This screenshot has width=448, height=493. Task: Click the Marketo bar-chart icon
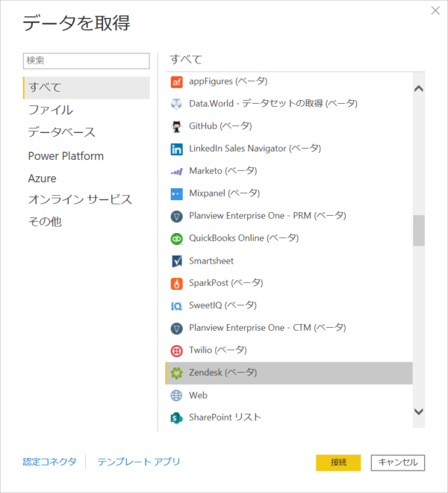tap(176, 171)
